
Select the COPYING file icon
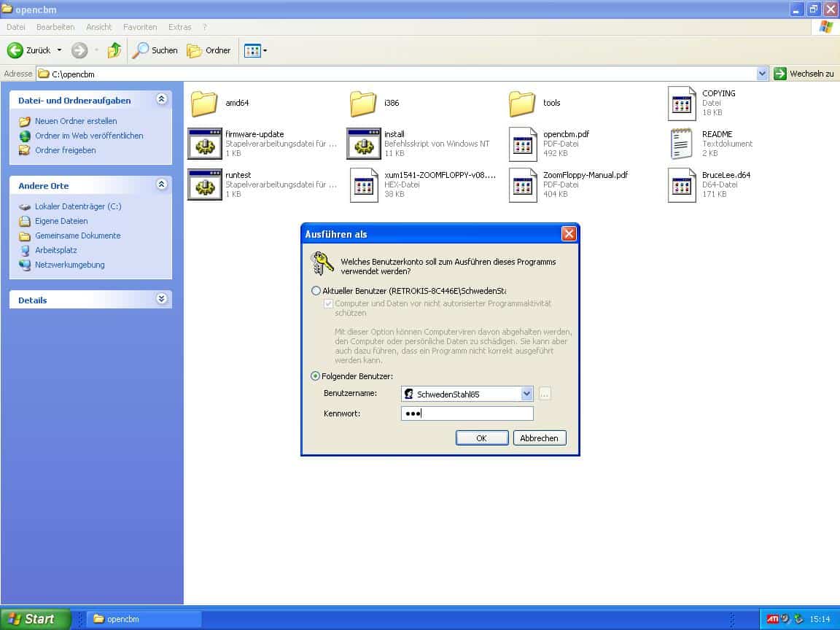tap(682, 104)
